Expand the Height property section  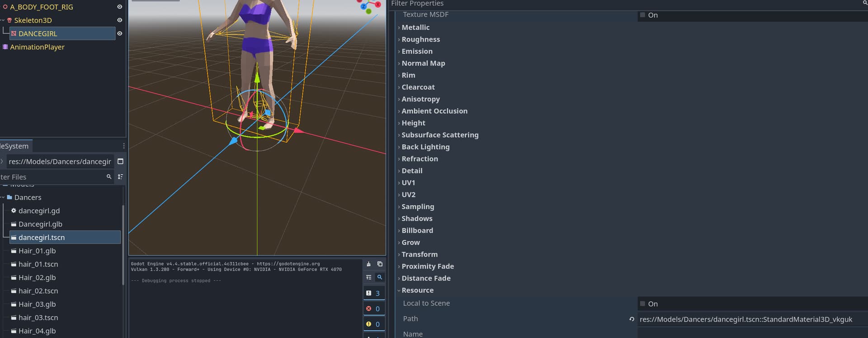[413, 123]
